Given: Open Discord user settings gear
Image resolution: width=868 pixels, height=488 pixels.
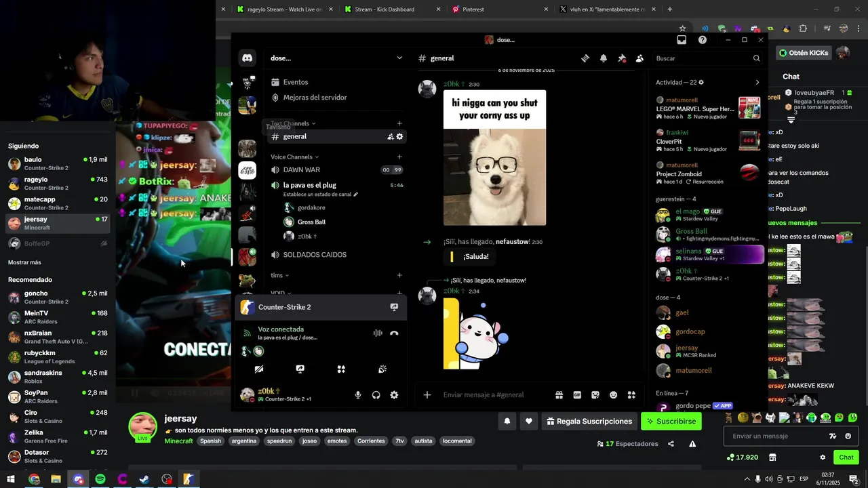Looking at the screenshot, I should pyautogui.click(x=394, y=395).
